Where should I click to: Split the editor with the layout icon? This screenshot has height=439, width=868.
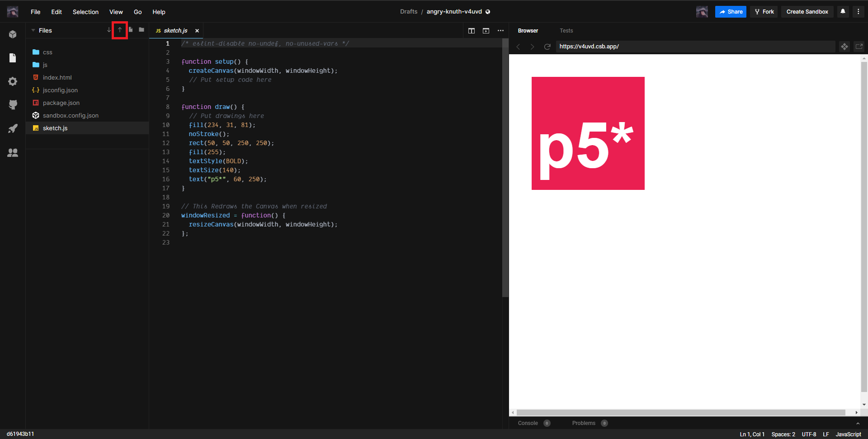tap(472, 31)
